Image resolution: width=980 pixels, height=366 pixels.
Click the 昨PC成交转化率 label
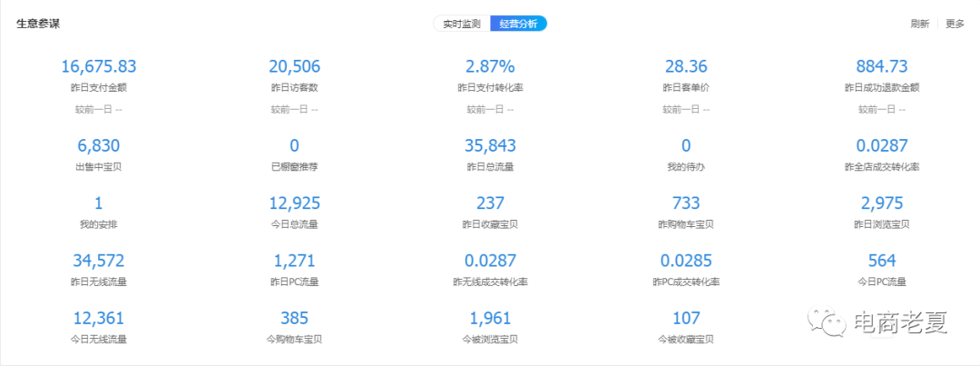point(686,282)
